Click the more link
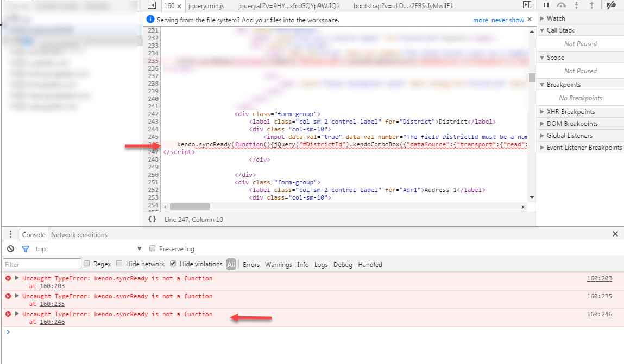 [x=480, y=20]
